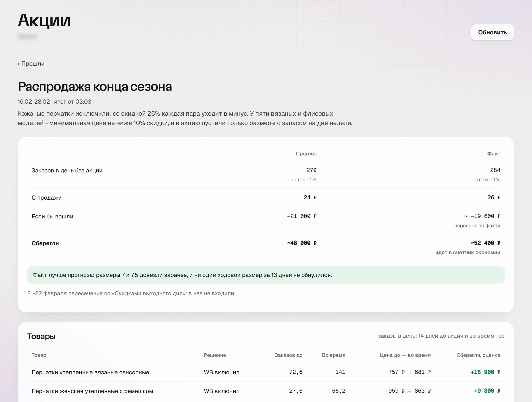Click forecast value 24 ₽

point(310,197)
